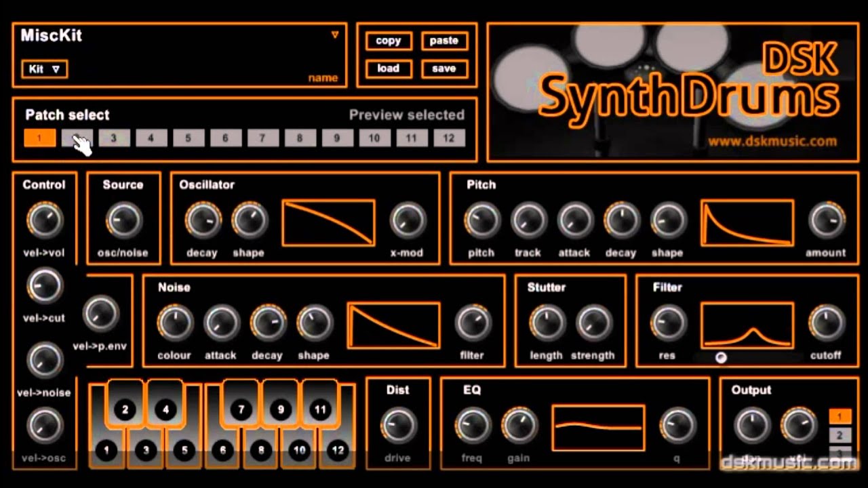The width and height of the screenshot is (868, 488).
Task: Click the Pitch track knob
Action: tap(528, 220)
